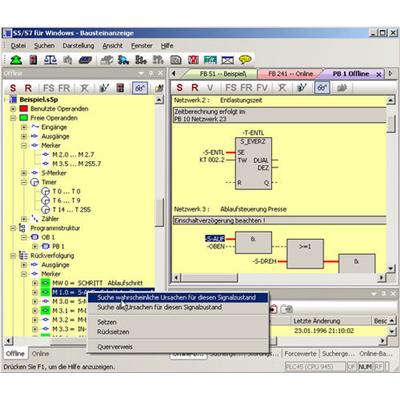Collapse the Programmstruktur node
The width and height of the screenshot is (400, 400).
pos(13,228)
